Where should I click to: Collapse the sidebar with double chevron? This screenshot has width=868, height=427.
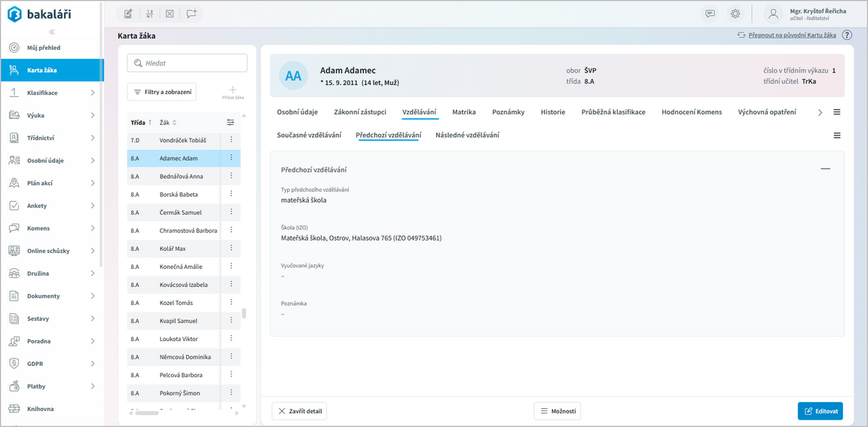point(52,32)
